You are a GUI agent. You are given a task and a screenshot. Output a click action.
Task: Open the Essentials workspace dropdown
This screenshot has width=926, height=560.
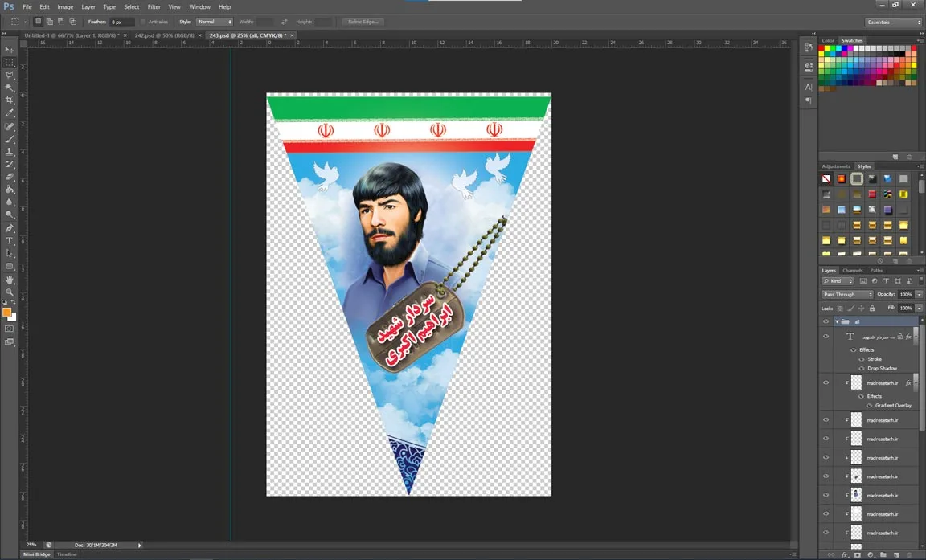point(894,22)
